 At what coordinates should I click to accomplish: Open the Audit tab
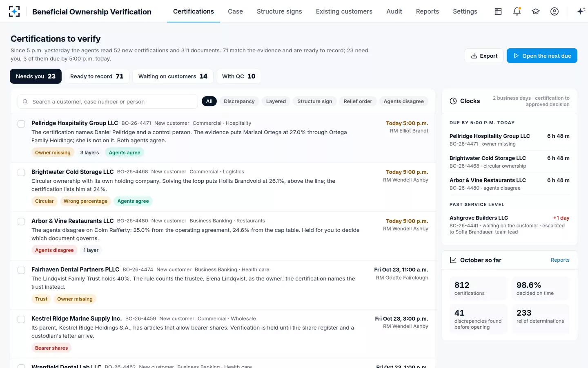(394, 11)
